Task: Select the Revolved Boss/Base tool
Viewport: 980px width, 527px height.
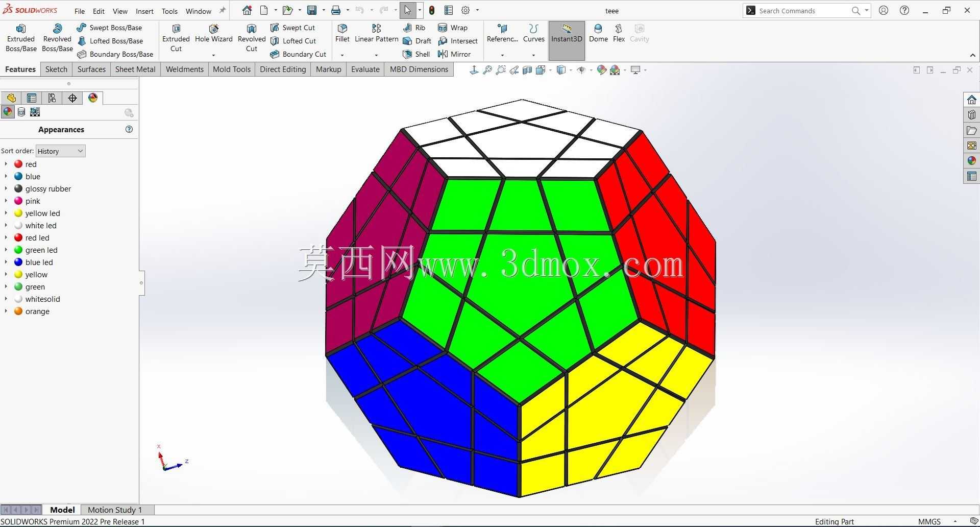Action: (57, 38)
